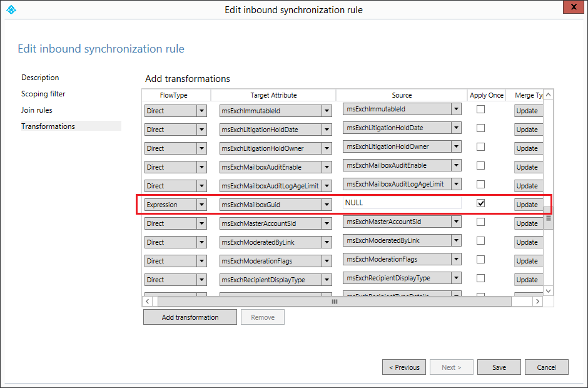Uncheck Apply Once for msExchMailboxGuid
This screenshot has width=588, height=388.
tap(480, 203)
